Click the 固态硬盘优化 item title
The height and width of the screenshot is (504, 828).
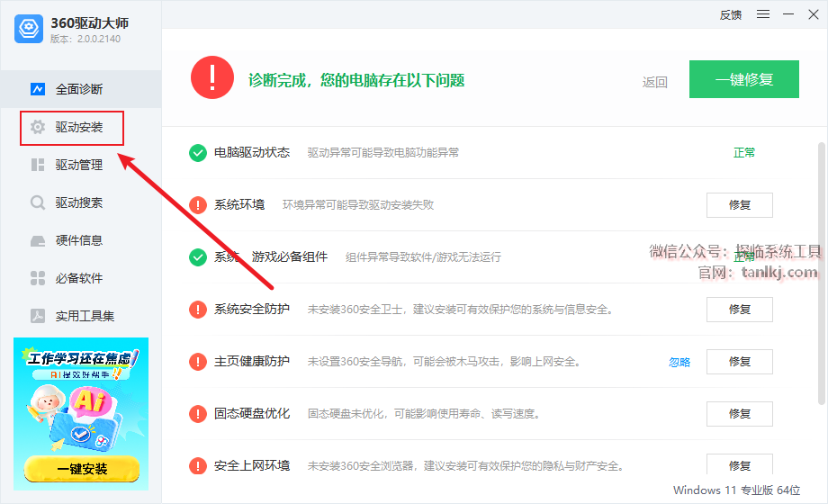point(252,413)
